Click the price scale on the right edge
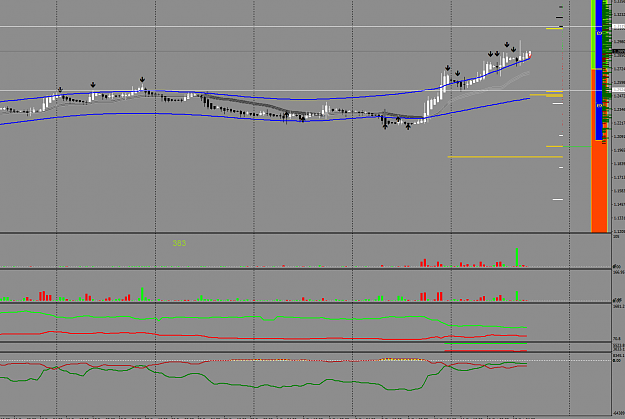Screen dimensions: 625x419 pyautogui.click(x=618, y=116)
